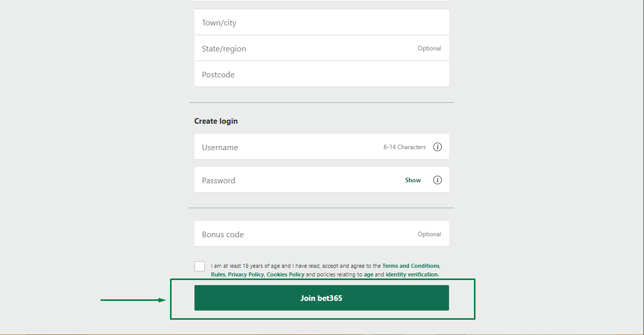Follow the identity verification link

pyautogui.click(x=411, y=274)
